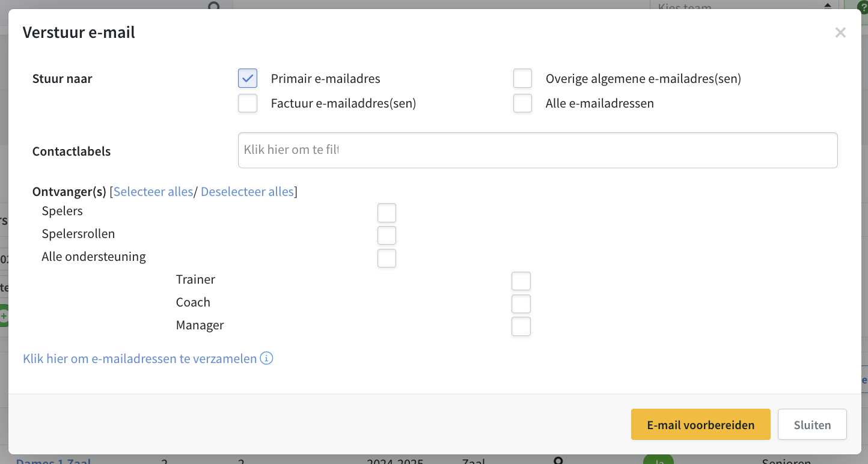Image resolution: width=868 pixels, height=464 pixels.
Task: Close the Verstuur e-mail dialog with X
Action: 840,33
